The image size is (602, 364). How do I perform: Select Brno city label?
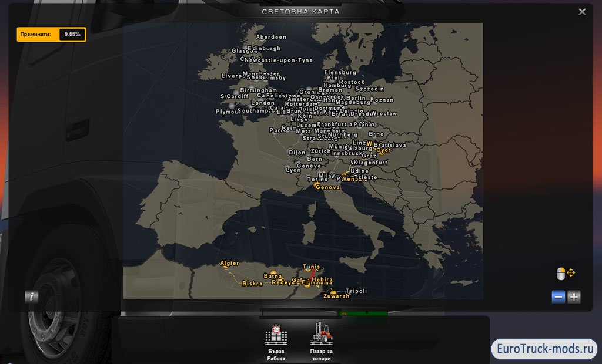click(x=376, y=134)
